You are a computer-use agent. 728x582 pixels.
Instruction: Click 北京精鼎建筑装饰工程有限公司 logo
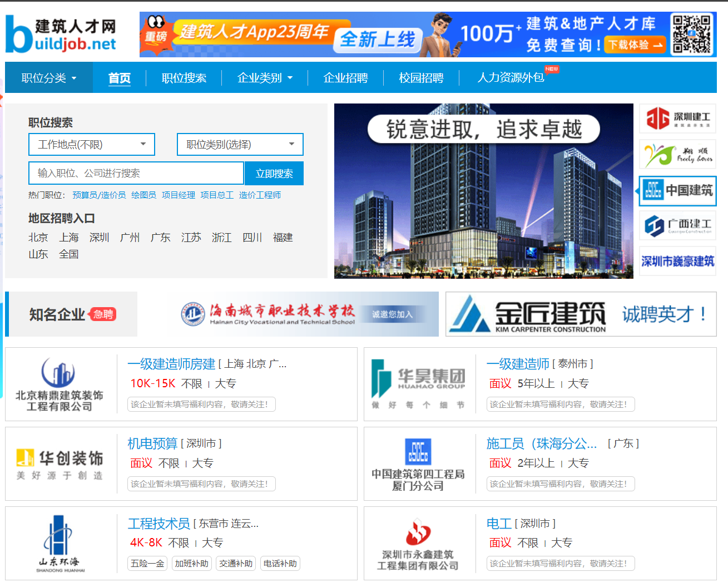pos(60,384)
